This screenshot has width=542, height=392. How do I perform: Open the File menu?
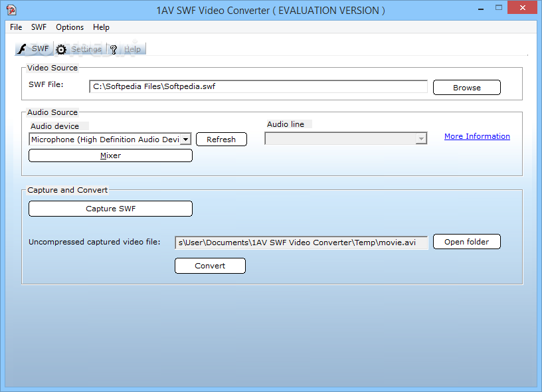pos(16,27)
